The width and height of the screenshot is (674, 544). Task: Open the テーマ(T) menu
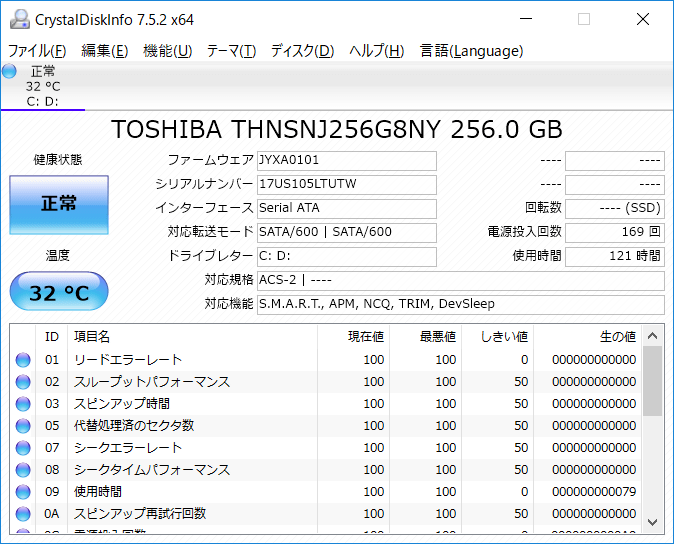(x=232, y=51)
